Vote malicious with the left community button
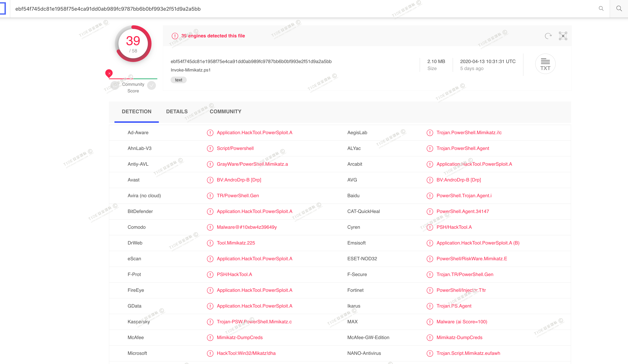The width and height of the screenshot is (628, 364). tap(115, 85)
